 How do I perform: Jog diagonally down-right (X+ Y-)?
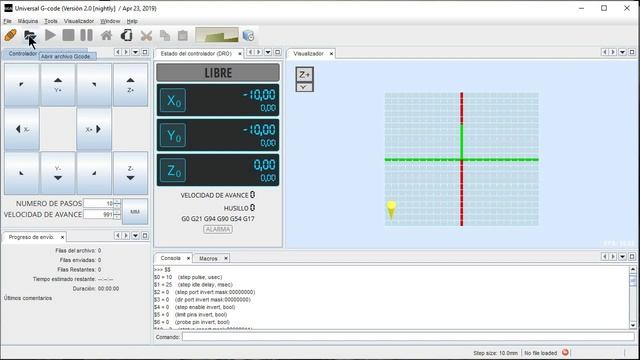[x=94, y=173]
